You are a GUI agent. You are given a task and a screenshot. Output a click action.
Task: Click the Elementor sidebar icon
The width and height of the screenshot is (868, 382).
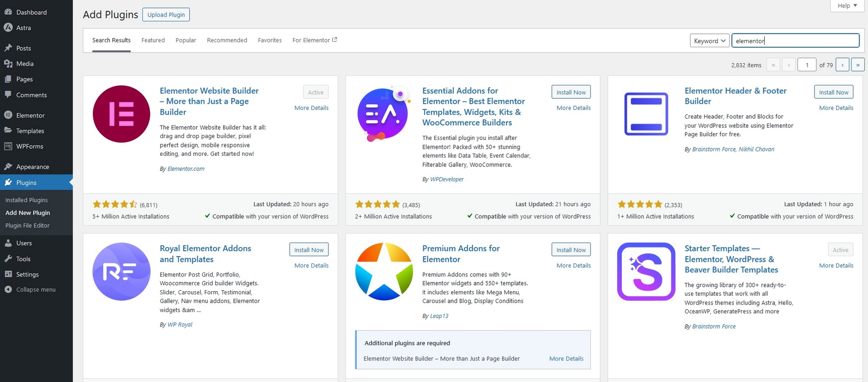coord(8,115)
